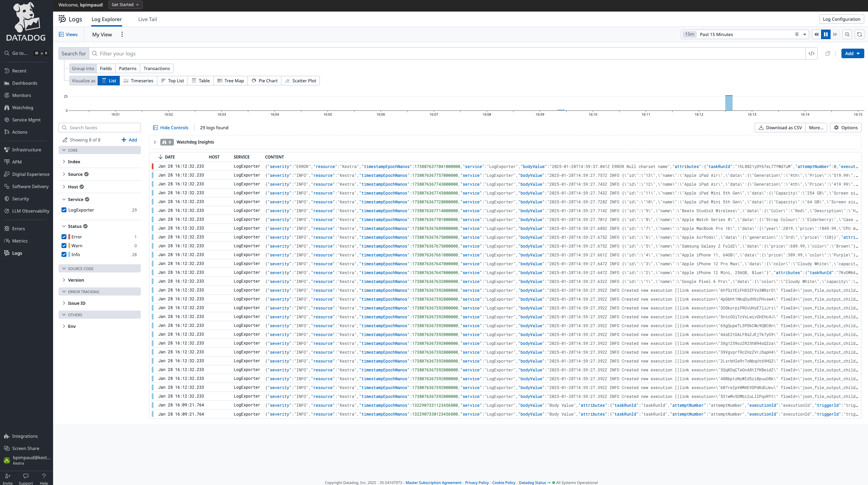
Task: Collapse the CORE facet group
Action: (64, 150)
